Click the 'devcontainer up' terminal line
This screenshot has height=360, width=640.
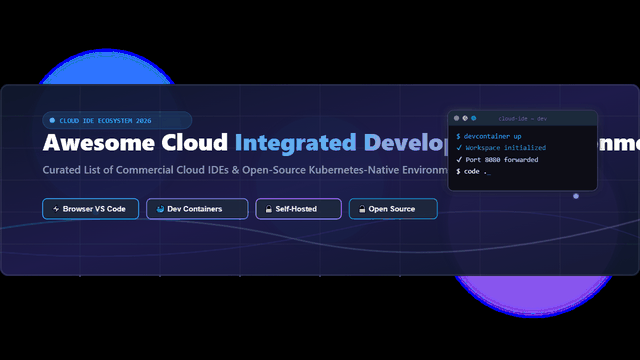[x=489, y=136]
